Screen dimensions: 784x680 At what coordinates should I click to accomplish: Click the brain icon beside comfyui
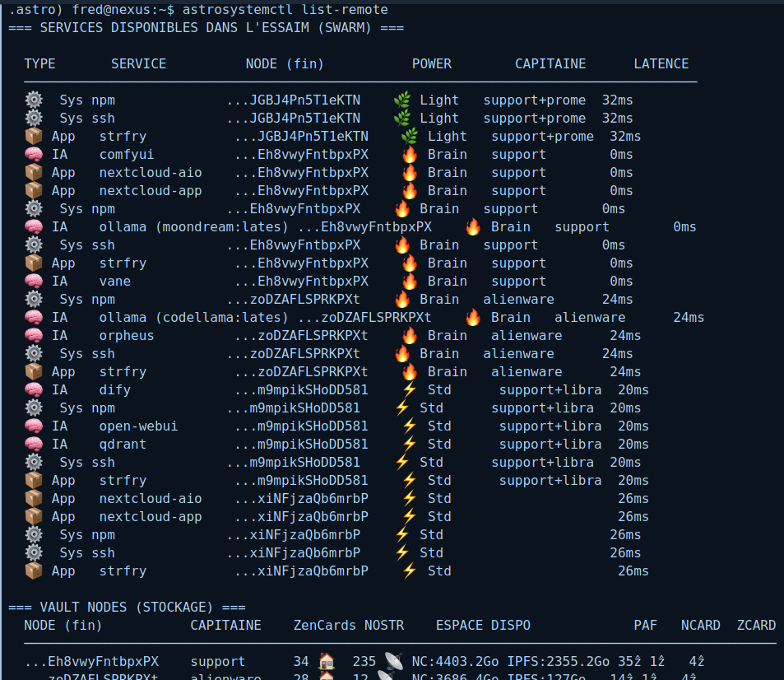(33, 154)
